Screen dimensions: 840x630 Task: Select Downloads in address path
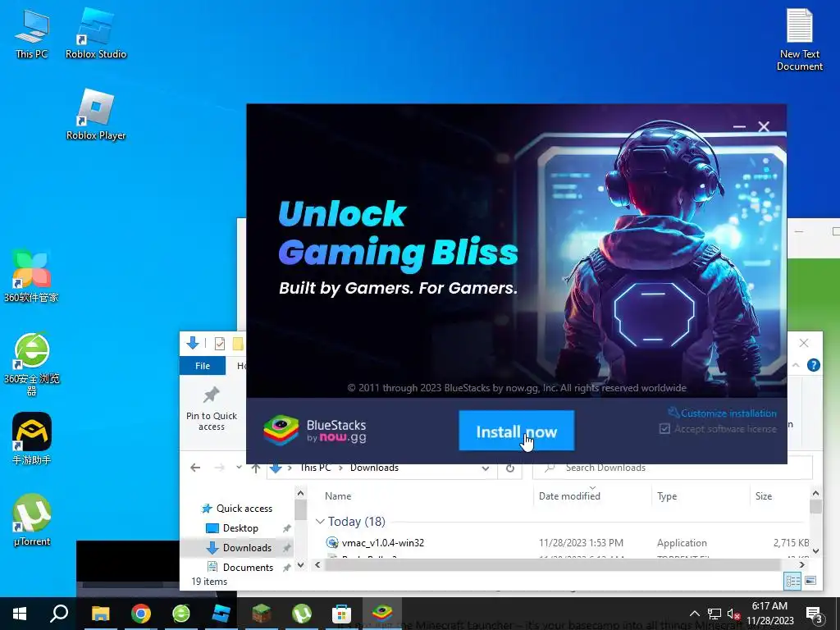374,467
